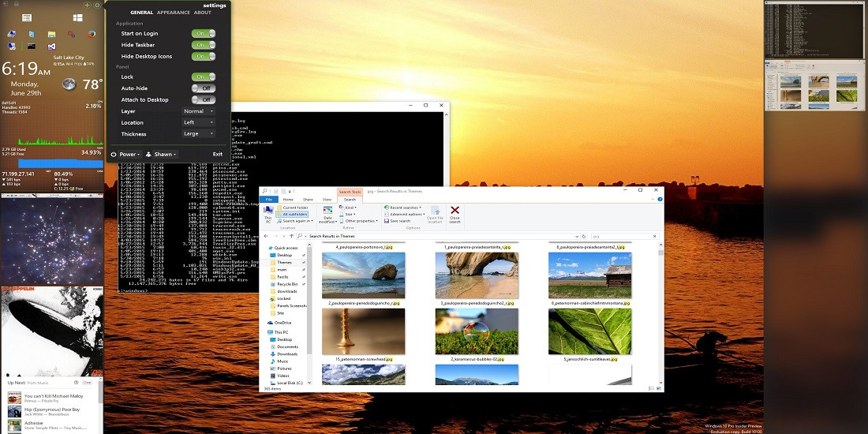Viewport: 868px width, 434px height.
Task: Open the Location dropdown set to Left
Action: (x=198, y=122)
